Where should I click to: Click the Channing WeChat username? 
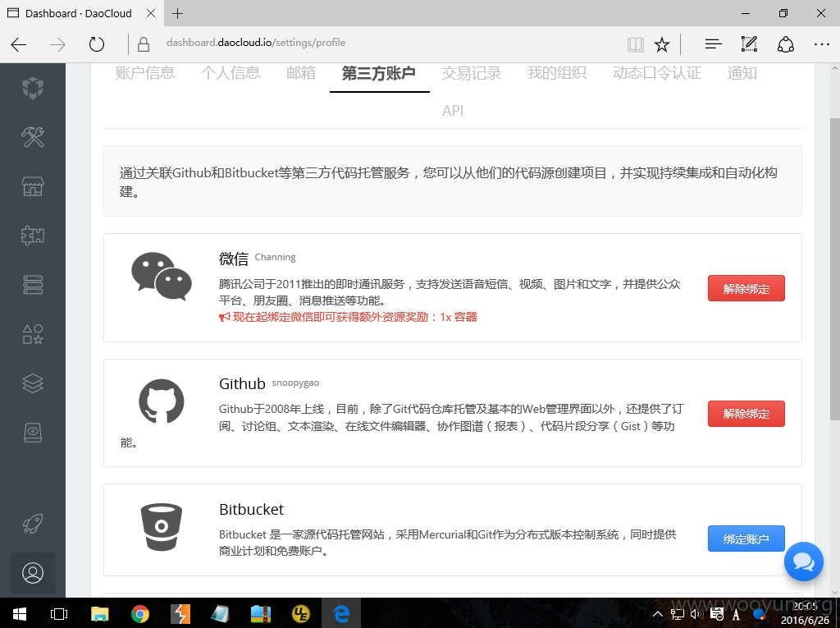[x=276, y=258]
